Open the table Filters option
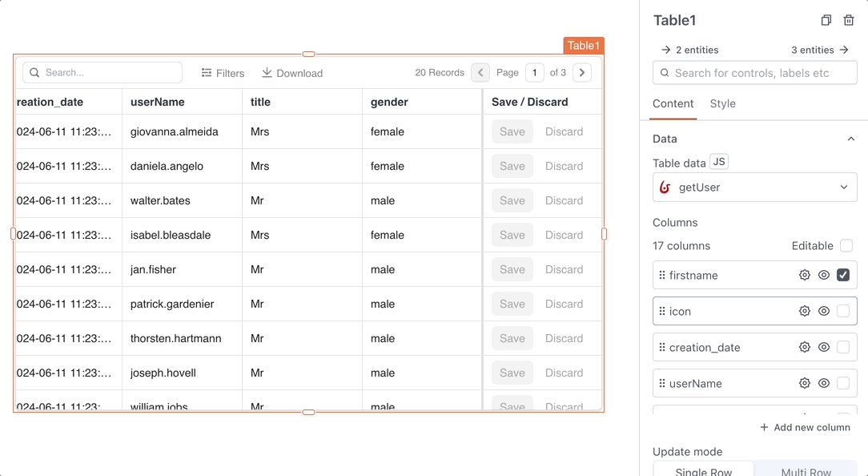868x476 pixels. click(x=223, y=73)
